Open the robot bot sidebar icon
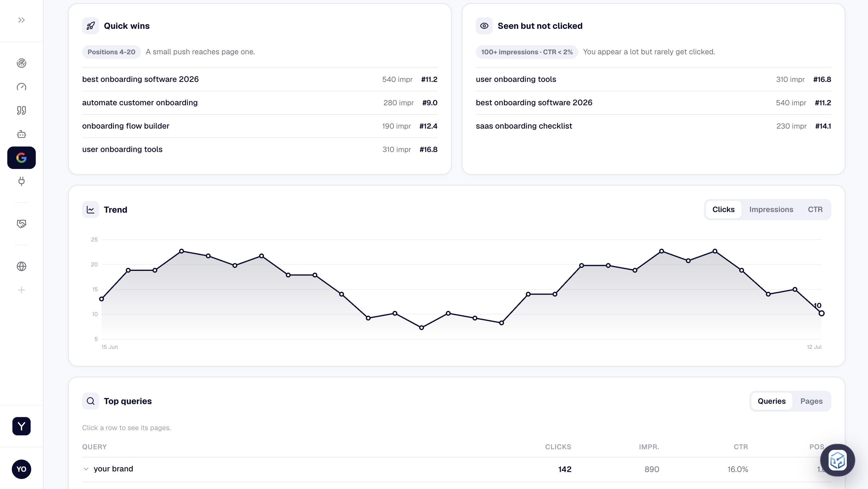The height and width of the screenshot is (489, 868). [x=21, y=134]
